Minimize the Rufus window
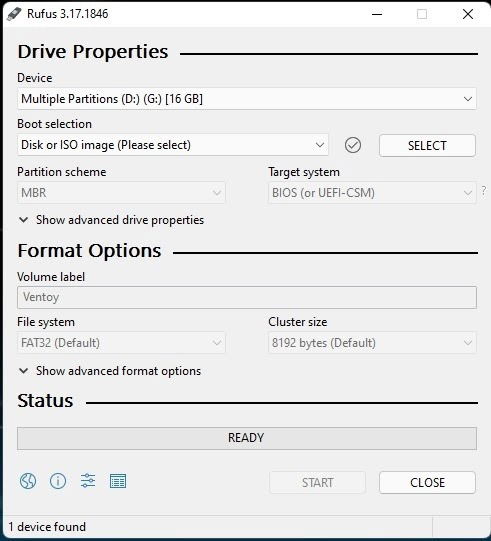 (377, 14)
